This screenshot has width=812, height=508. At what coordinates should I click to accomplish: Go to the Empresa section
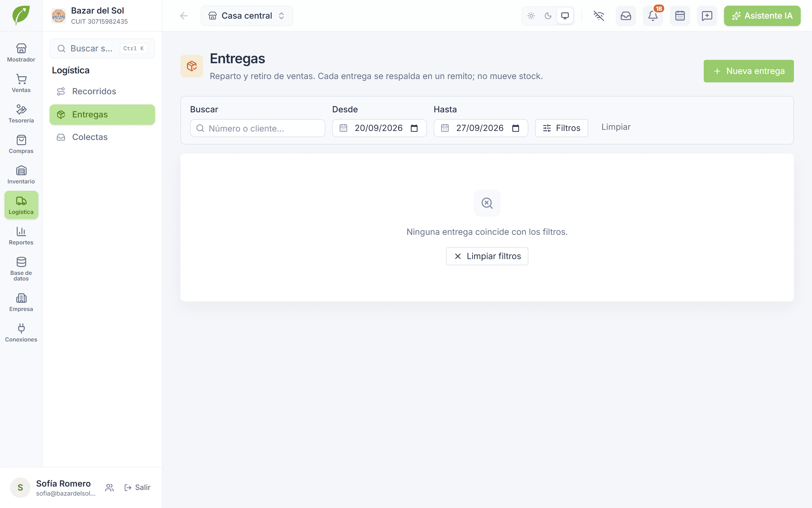(x=21, y=302)
